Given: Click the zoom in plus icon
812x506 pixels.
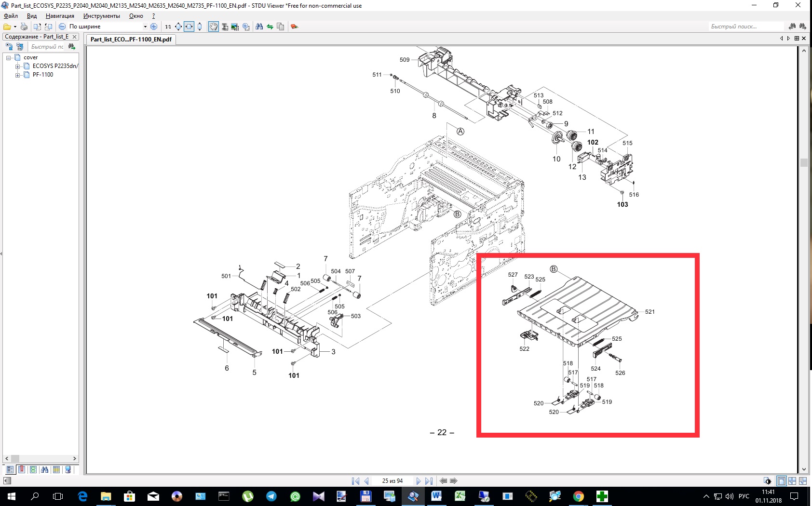Looking at the screenshot, I should click(154, 27).
